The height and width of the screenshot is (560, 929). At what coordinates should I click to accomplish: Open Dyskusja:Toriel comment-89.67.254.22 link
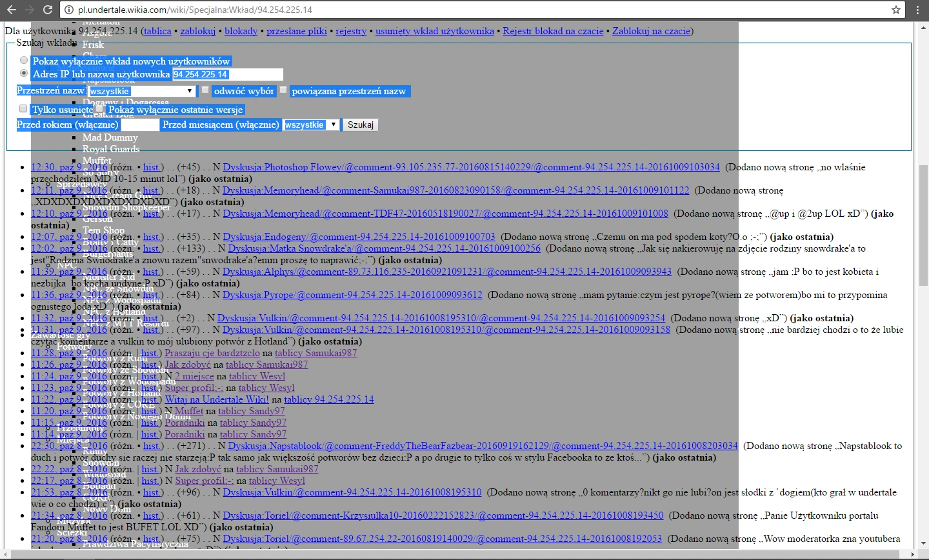click(x=443, y=539)
